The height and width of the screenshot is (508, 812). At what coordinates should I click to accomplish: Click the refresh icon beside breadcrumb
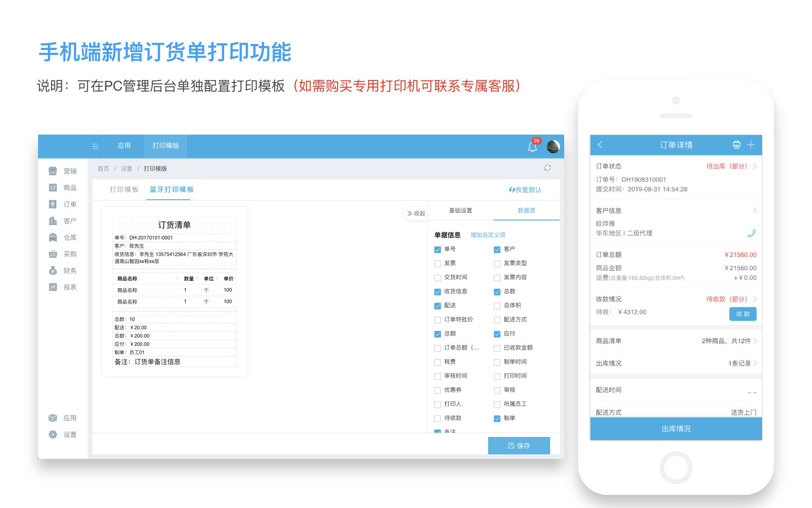tap(547, 168)
